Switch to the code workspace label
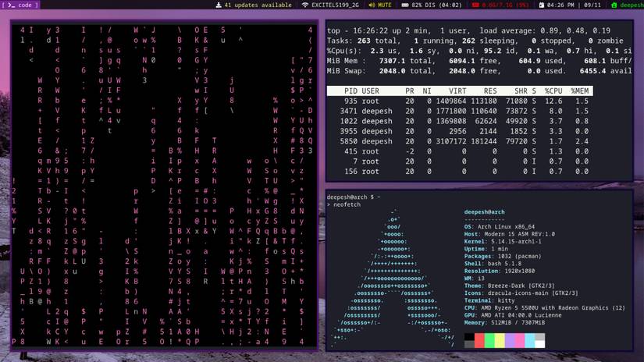 [25, 5]
